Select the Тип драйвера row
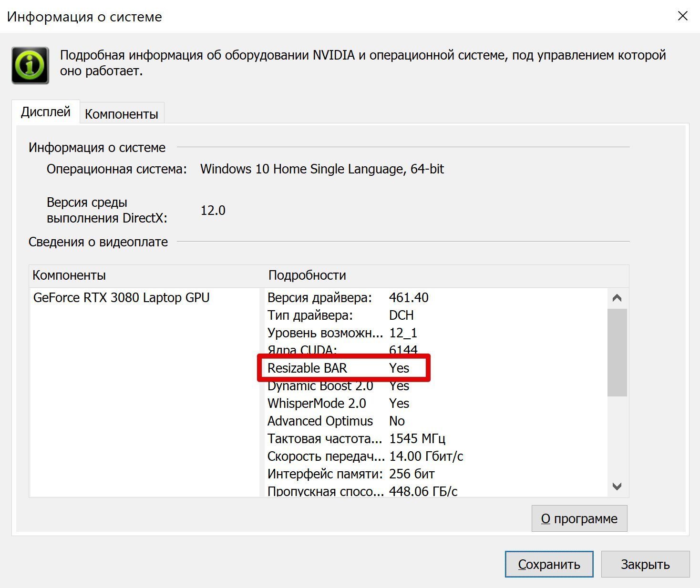This screenshot has width=700, height=588. (x=436, y=315)
